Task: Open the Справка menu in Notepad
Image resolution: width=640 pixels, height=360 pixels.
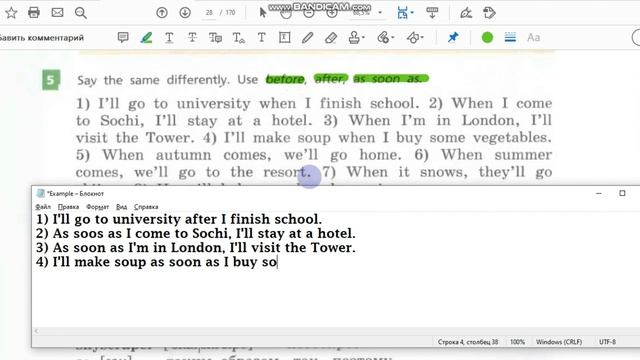Action: click(146, 207)
